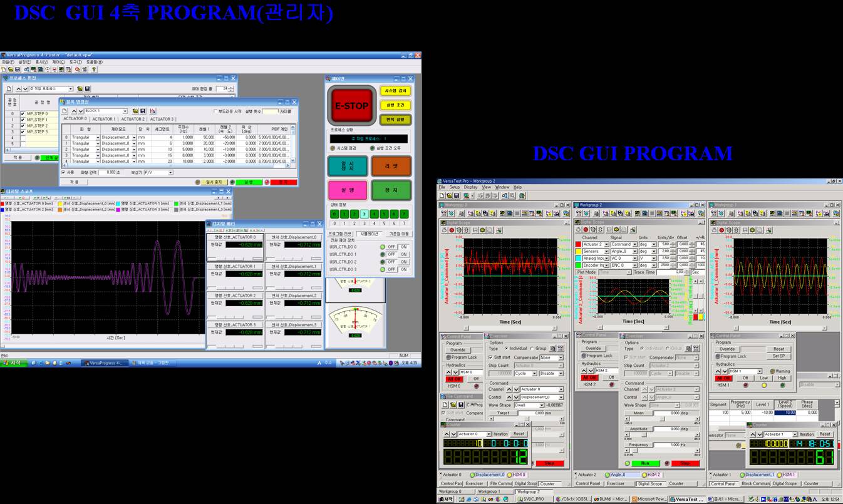
Task: Click the save icon in VersaTest Pro toolbar
Action: [x=457, y=195]
